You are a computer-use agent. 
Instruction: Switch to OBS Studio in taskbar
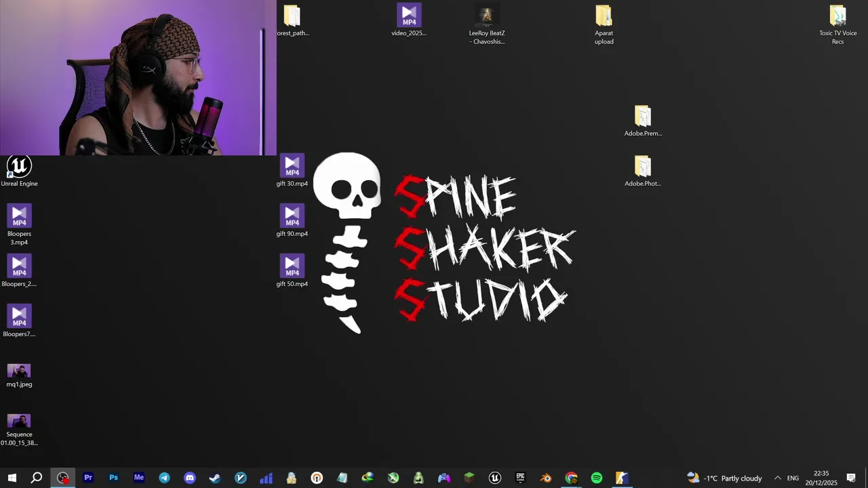point(63,478)
